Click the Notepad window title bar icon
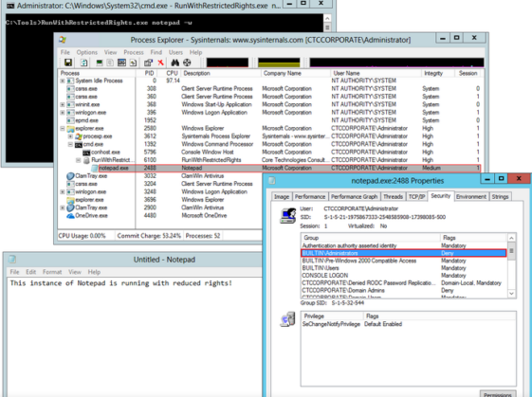The image size is (532, 397). pyautogui.click(x=12, y=260)
